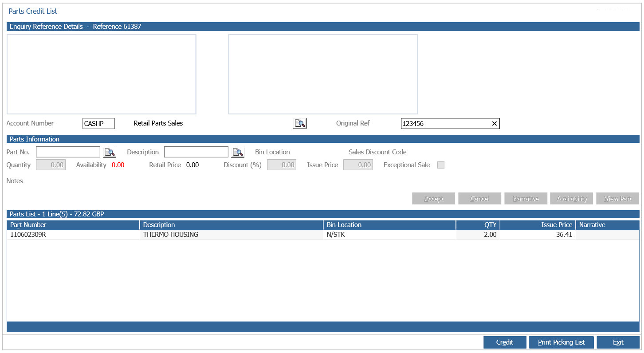Screen dimensions: 644x353
Task: Click Print Picking List button
Action: (x=562, y=342)
